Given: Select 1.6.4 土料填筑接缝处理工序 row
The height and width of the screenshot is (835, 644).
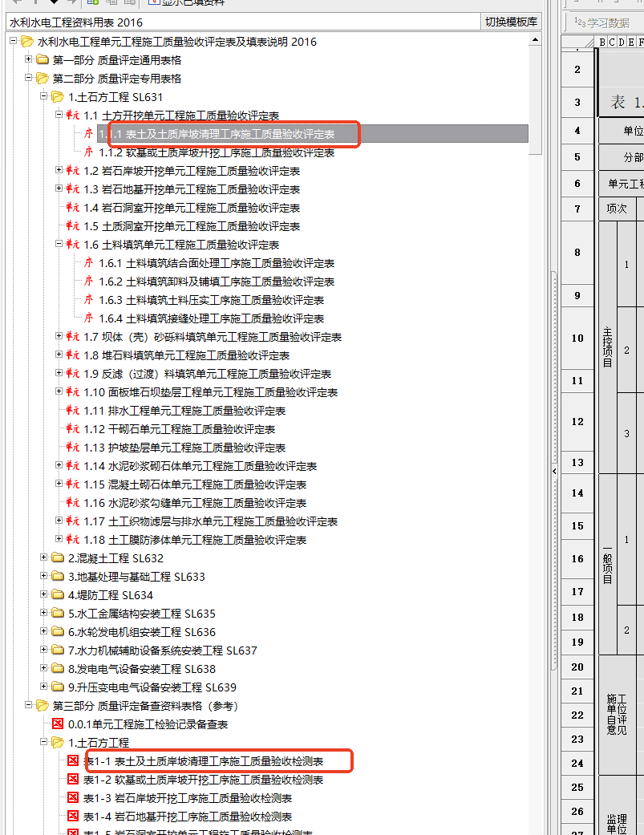Looking at the screenshot, I should click(211, 318).
